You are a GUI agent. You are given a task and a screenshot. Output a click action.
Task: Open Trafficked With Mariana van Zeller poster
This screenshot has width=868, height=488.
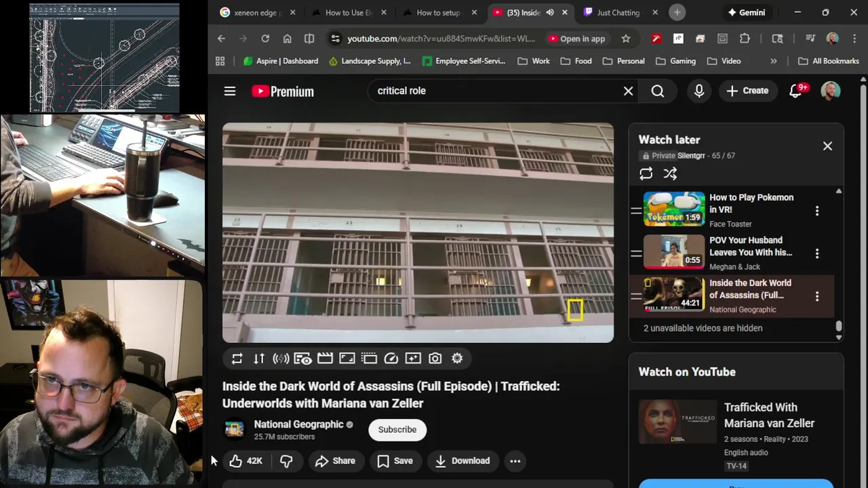(x=677, y=422)
